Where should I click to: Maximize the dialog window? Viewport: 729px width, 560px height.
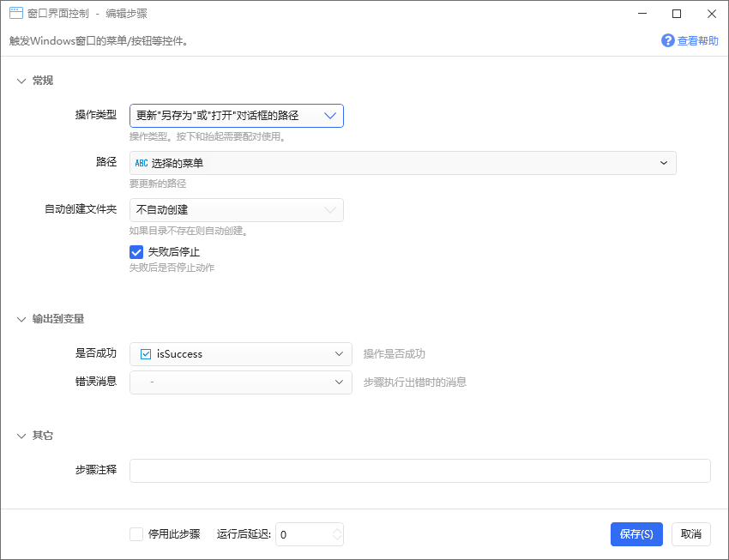(677, 14)
